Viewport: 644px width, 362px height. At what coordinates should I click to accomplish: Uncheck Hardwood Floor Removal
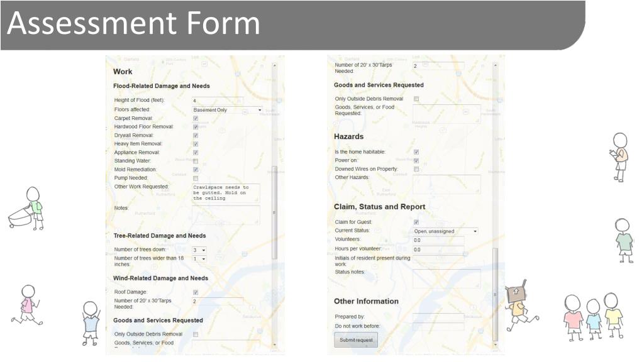[196, 127]
